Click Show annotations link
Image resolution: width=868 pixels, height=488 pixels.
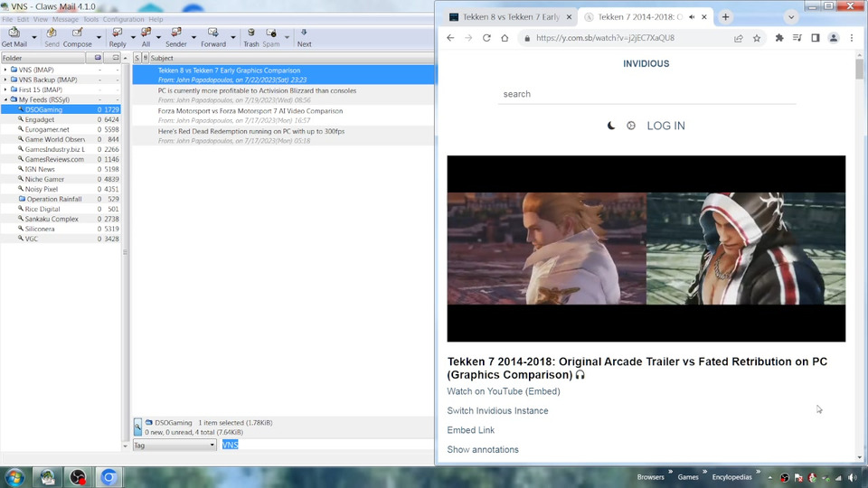click(483, 450)
